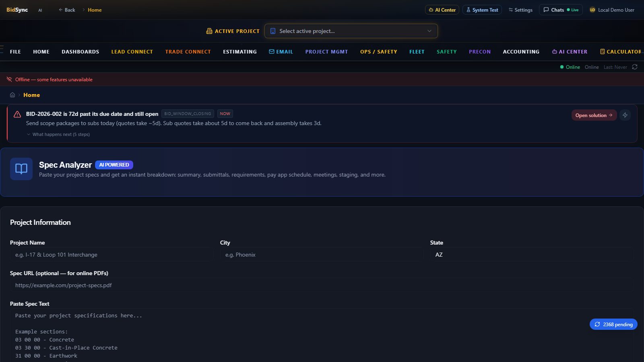Image resolution: width=644 pixels, height=362 pixels.
Task: Open the OPS / SAFETY menu
Action: (x=379, y=51)
